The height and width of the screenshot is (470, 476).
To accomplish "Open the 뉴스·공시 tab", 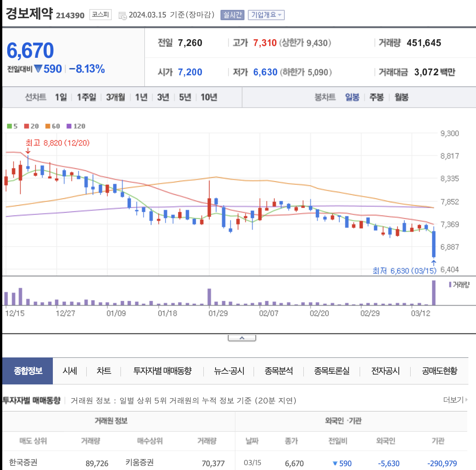I will point(229,371).
